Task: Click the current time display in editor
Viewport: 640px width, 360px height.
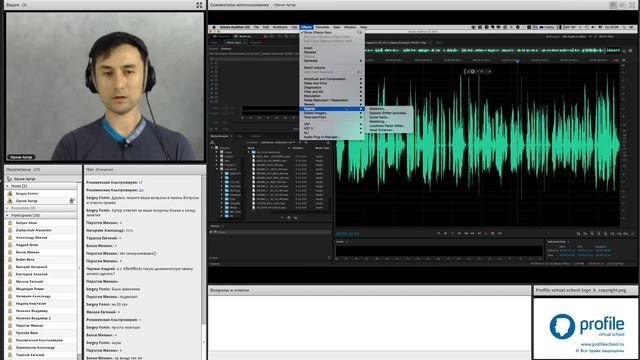Action: point(347,234)
